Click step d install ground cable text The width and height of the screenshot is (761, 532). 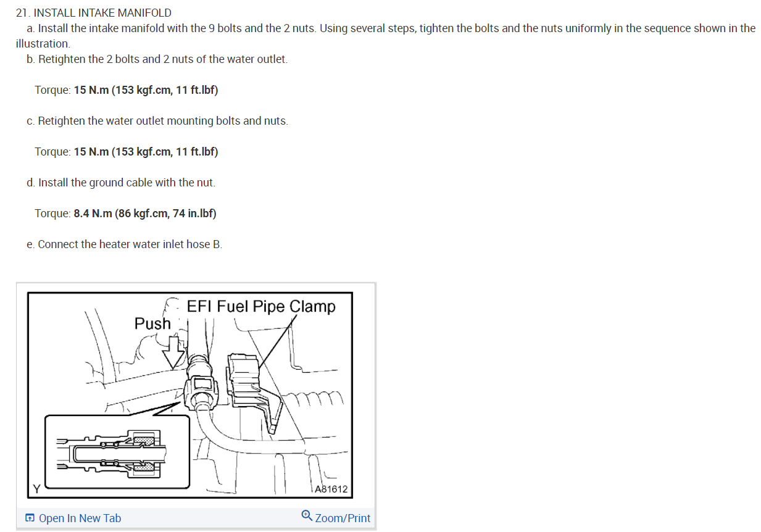coord(121,183)
